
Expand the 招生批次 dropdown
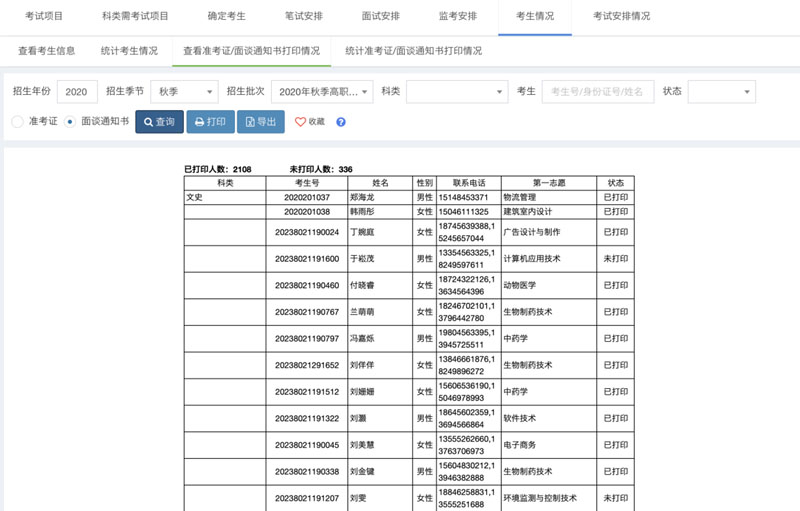coord(321,92)
